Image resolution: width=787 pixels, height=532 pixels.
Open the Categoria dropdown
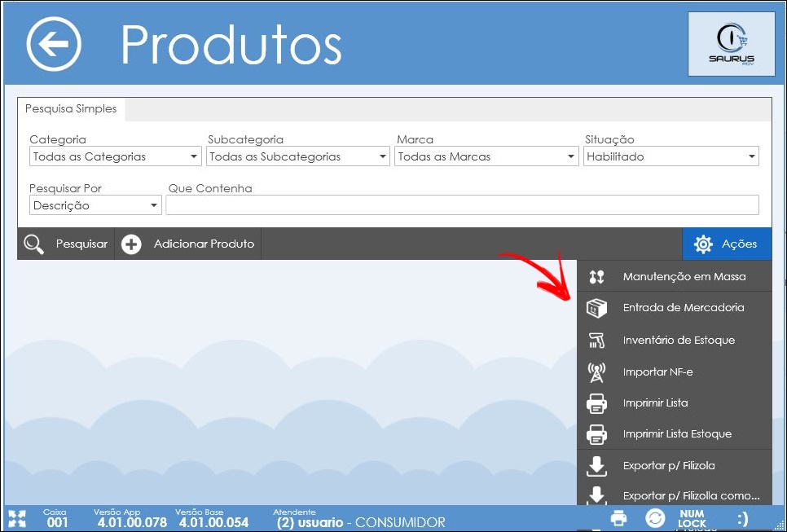coord(116,156)
